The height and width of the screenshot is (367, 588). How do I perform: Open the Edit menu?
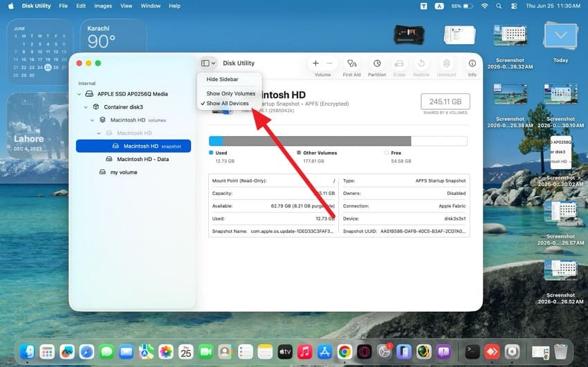[x=81, y=6]
